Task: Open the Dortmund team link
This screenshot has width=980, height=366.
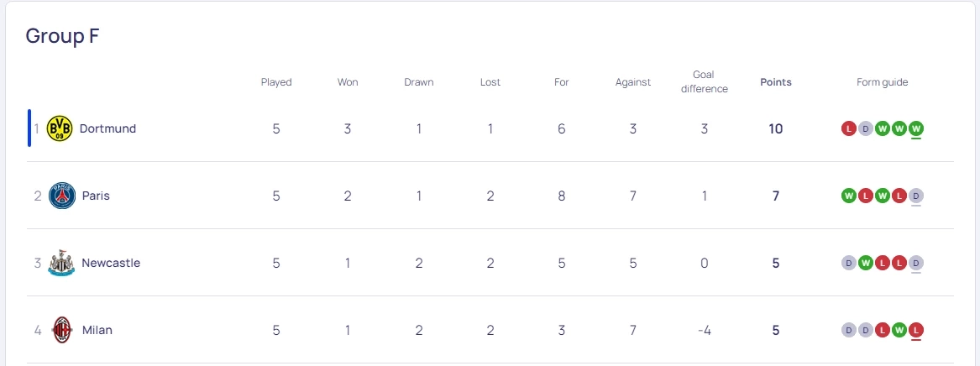Action: click(107, 128)
